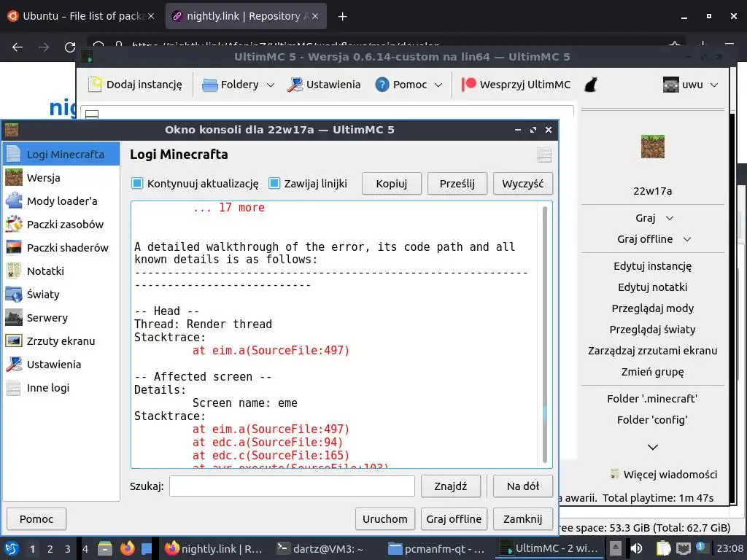Open Ustawienia from main toolbar
This screenshot has width=747, height=560.
click(x=324, y=85)
